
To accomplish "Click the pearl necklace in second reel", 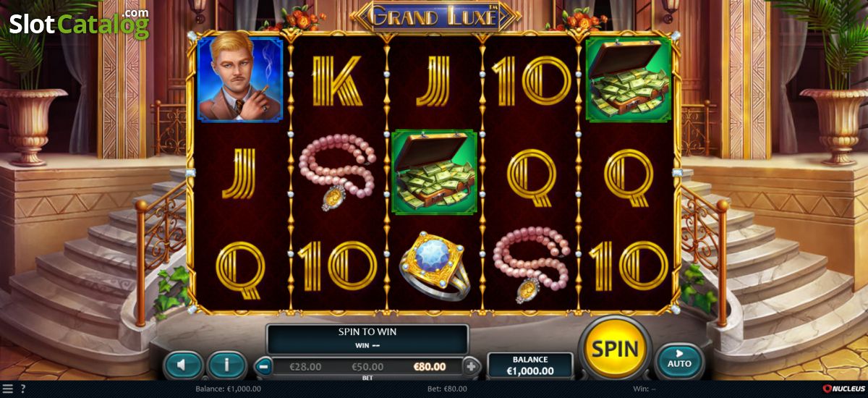I will tap(339, 174).
